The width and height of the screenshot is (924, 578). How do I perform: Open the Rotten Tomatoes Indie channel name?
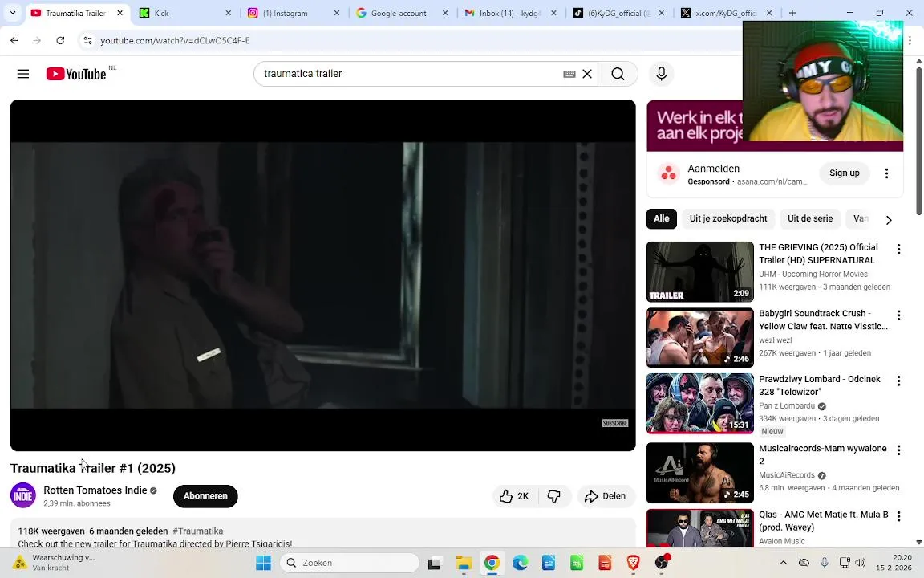pos(95,490)
